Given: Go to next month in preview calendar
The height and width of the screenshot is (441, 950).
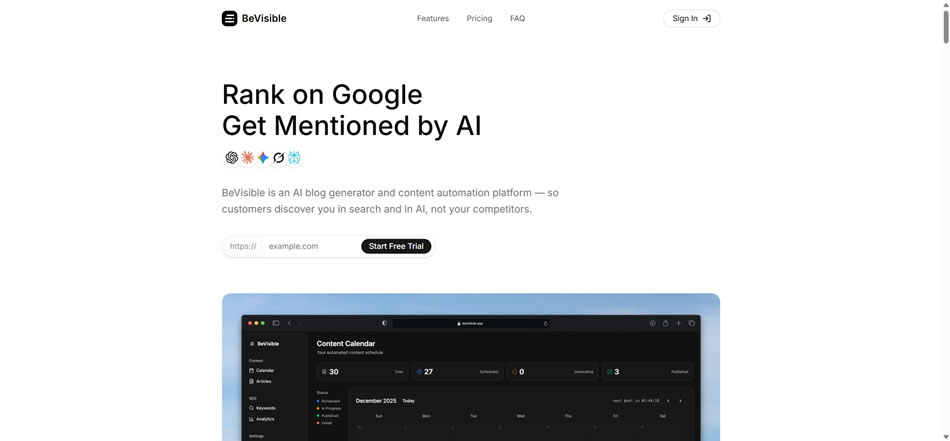Looking at the screenshot, I should [680, 400].
